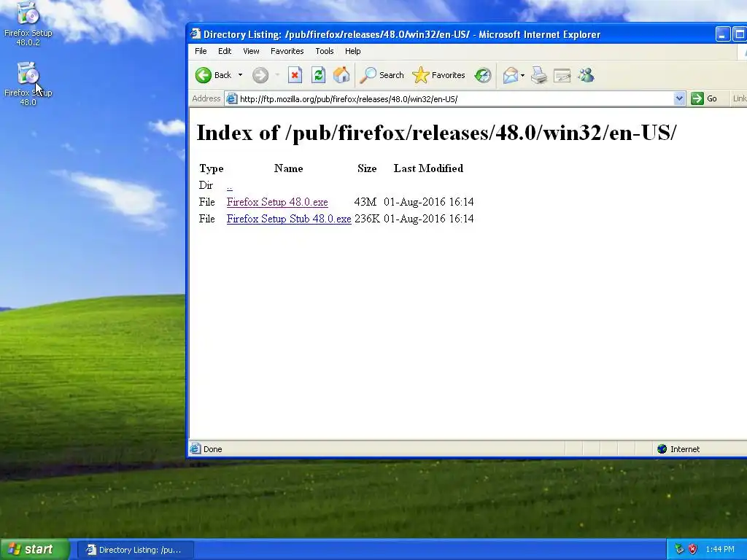747x560 pixels.
Task: Go back using the Back button
Action: pyautogui.click(x=213, y=75)
